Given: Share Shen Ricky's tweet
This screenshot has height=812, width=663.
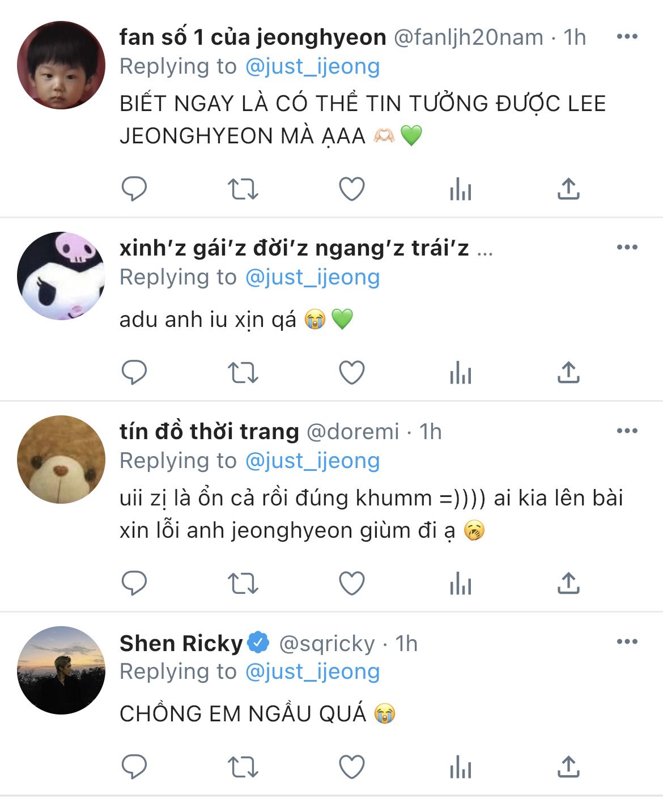Looking at the screenshot, I should click(x=568, y=767).
